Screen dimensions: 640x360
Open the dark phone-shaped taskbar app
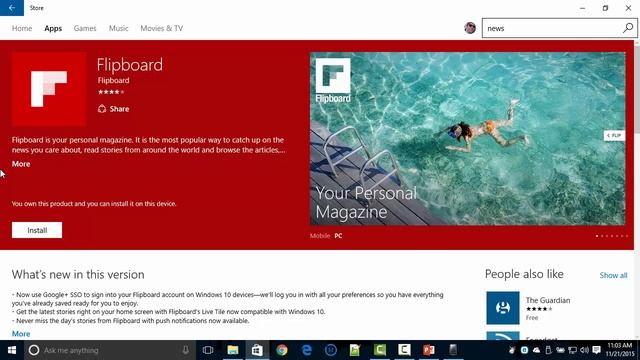pyautogui.click(x=453, y=350)
